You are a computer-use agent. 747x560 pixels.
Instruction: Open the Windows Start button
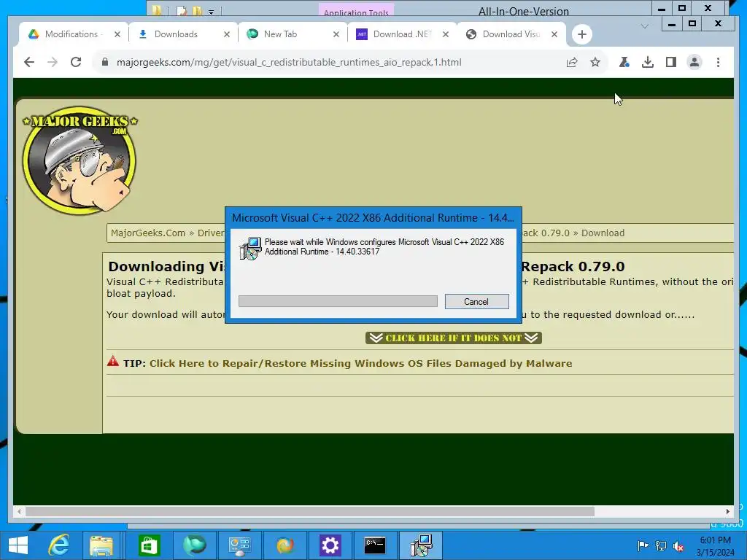[18, 545]
